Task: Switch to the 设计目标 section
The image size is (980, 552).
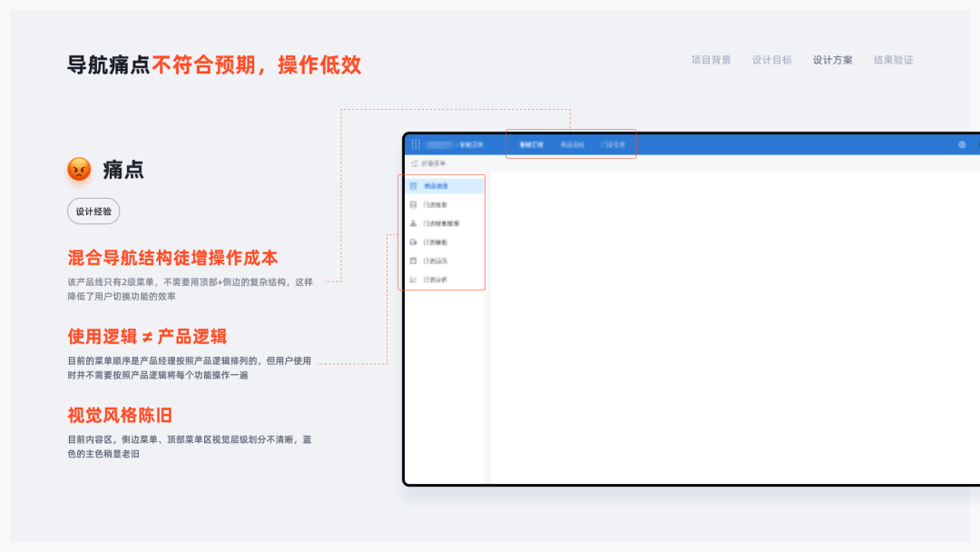Action: pyautogui.click(x=772, y=60)
